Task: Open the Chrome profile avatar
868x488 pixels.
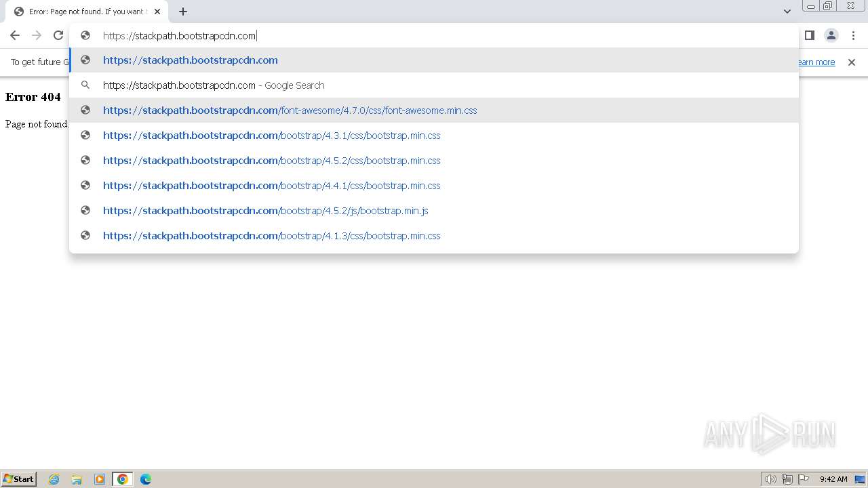Action: (x=831, y=35)
